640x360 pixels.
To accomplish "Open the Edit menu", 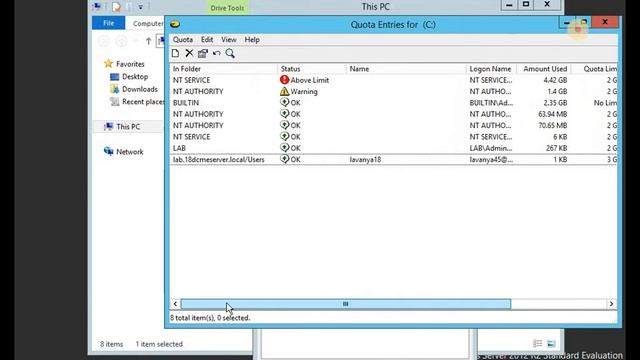I will (x=207, y=40).
